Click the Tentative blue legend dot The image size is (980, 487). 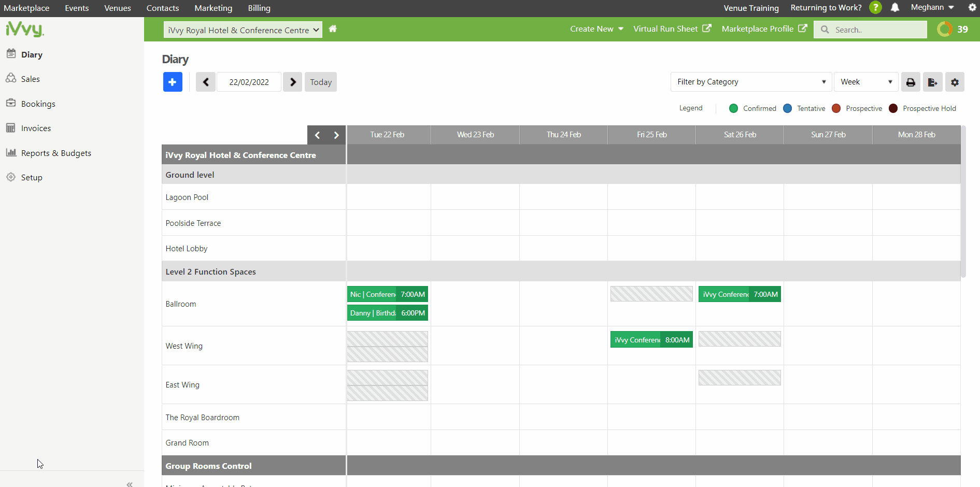[x=787, y=108]
